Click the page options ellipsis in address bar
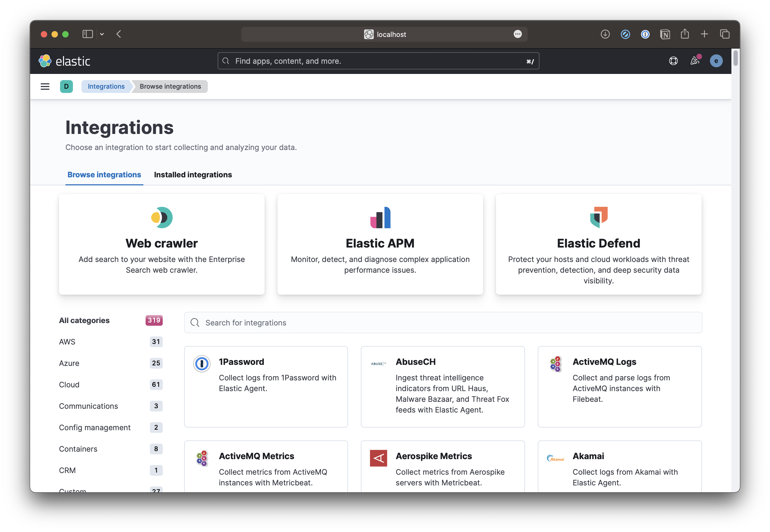Screen dimensions: 770x532 tap(517, 34)
